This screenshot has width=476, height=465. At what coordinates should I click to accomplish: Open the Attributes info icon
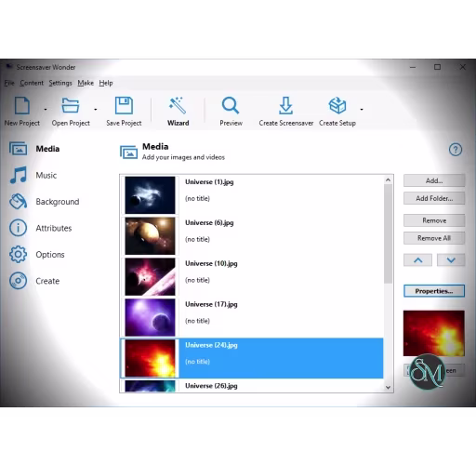(x=18, y=228)
